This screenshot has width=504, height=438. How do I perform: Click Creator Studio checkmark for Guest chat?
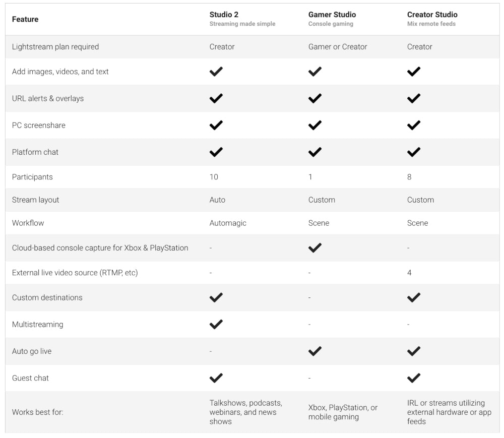click(413, 378)
